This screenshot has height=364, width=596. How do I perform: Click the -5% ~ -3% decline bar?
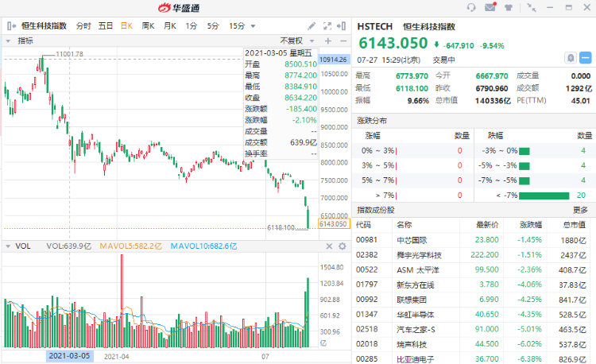coord(524,166)
